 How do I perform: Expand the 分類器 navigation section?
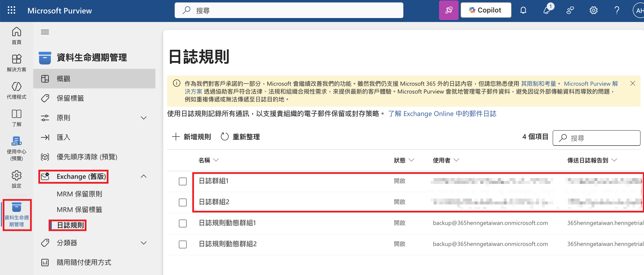143,243
